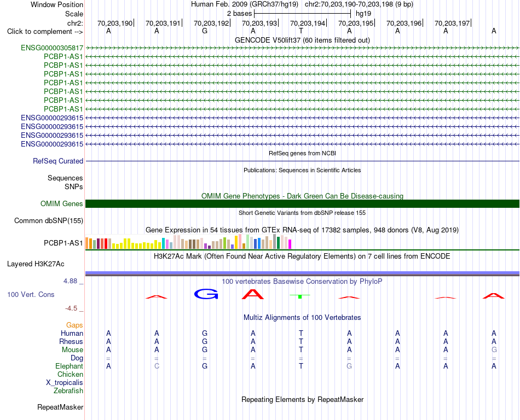Viewport: 520px width, 420px height.
Task: Click Mouse alignment G mismatch base
Action: click(x=494, y=350)
